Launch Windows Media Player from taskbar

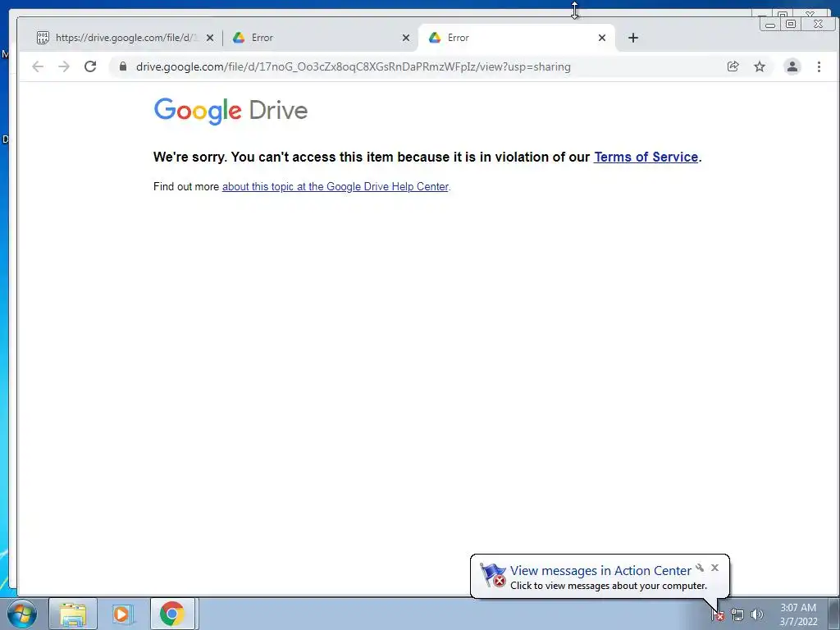pyautogui.click(x=122, y=614)
